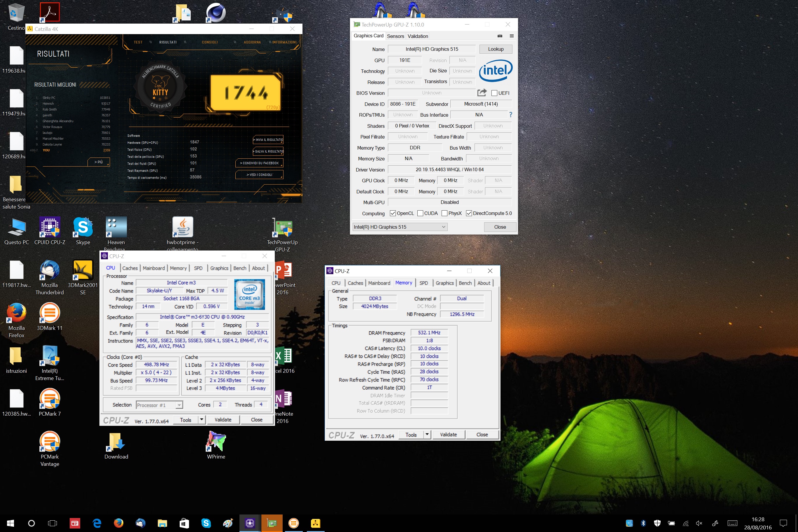Click INVIA IL RISULTATO in Catzilla
Image resolution: width=798 pixels, height=532 pixels.
coord(268,139)
